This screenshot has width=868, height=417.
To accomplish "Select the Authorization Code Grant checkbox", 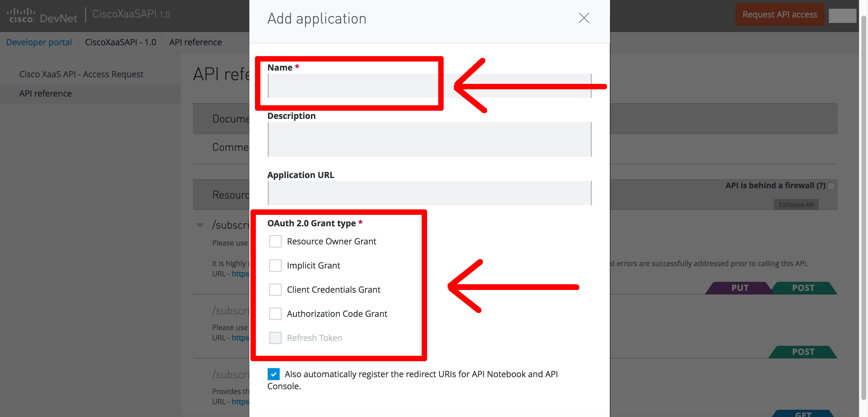I will [x=275, y=314].
